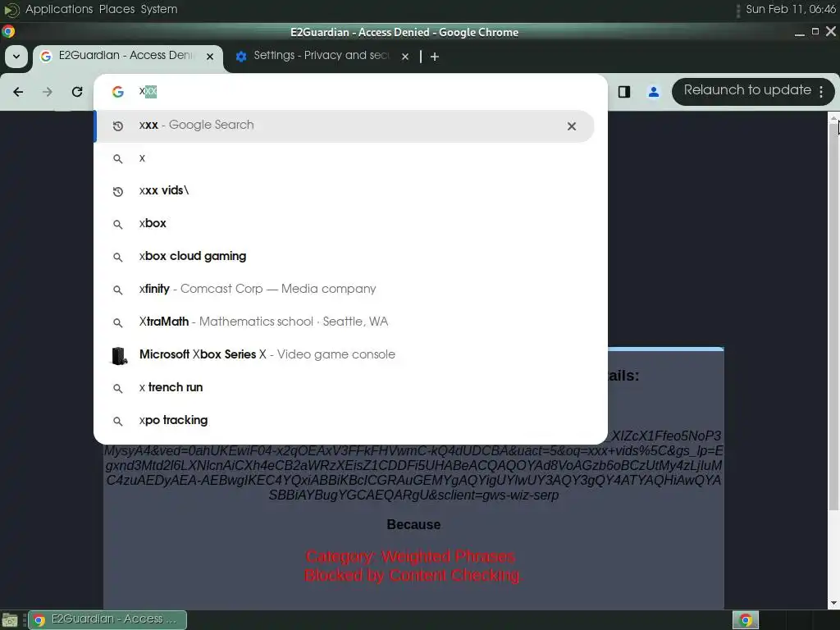Click the clock showing Sun Feb 11

coord(790,9)
